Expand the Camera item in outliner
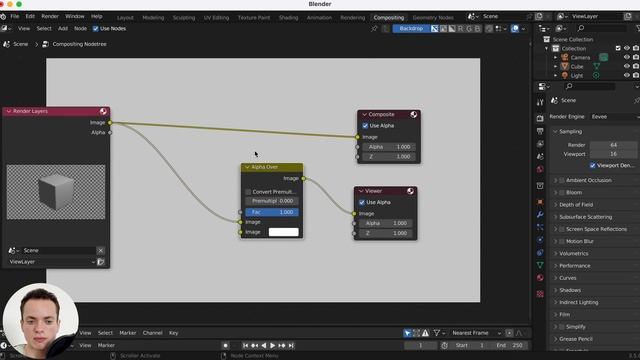The image size is (640, 360). click(555, 58)
